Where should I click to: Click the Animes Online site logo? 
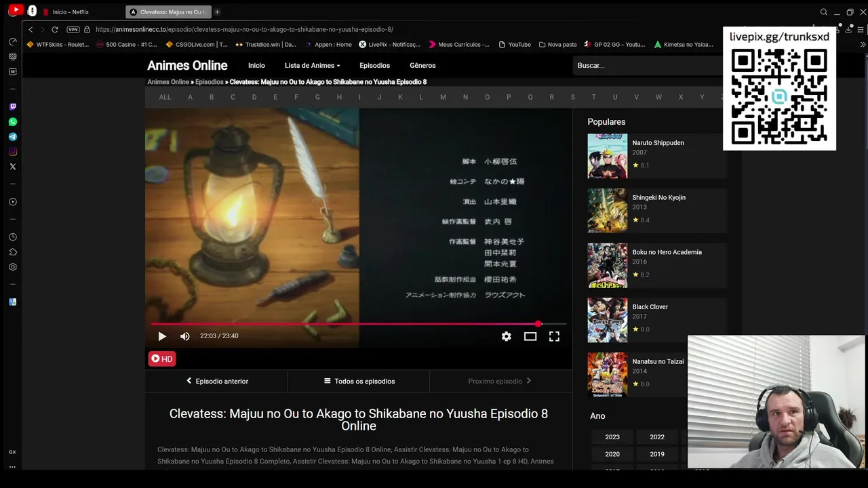pyautogui.click(x=187, y=65)
